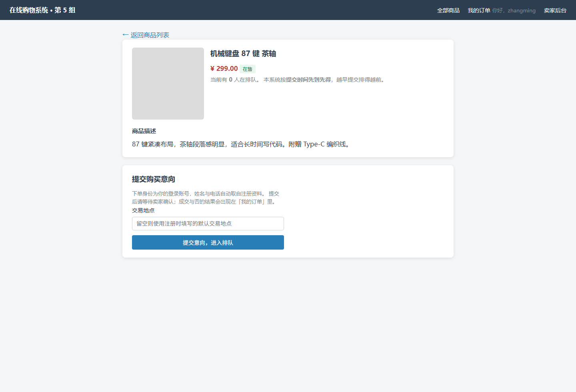Click the greeting 你好, zhangming
576x392 pixels.
coord(514,10)
